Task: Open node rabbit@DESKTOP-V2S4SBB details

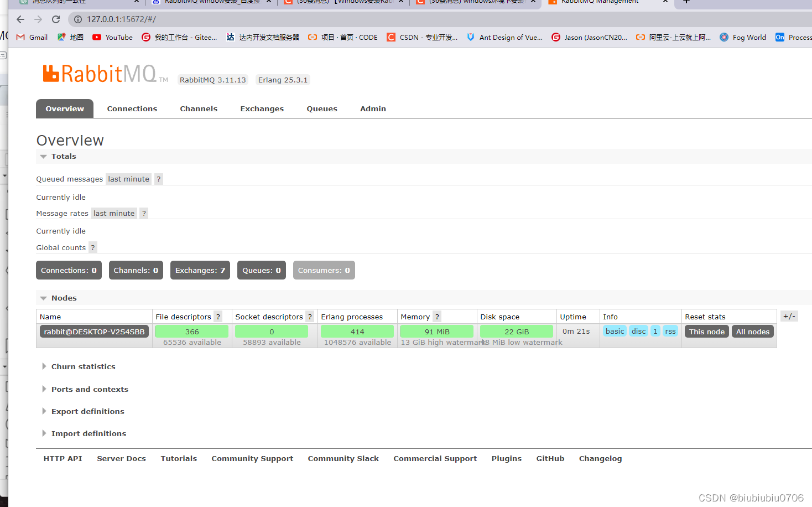Action: tap(95, 332)
